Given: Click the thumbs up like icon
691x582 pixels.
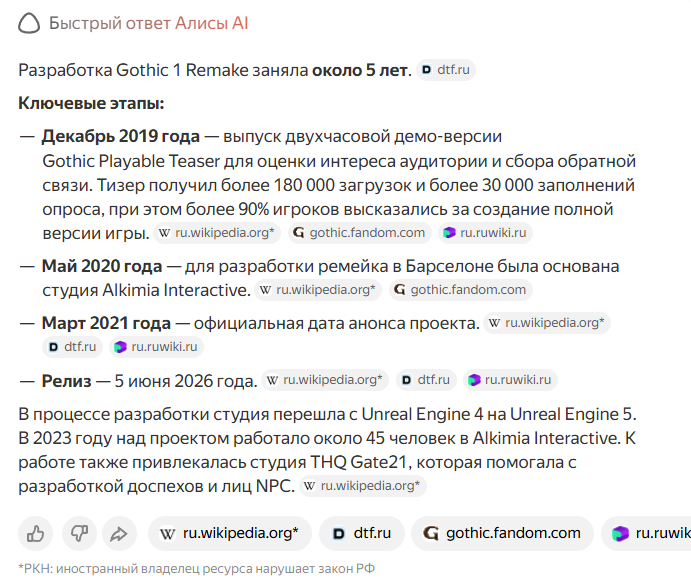Looking at the screenshot, I should click(x=35, y=534).
